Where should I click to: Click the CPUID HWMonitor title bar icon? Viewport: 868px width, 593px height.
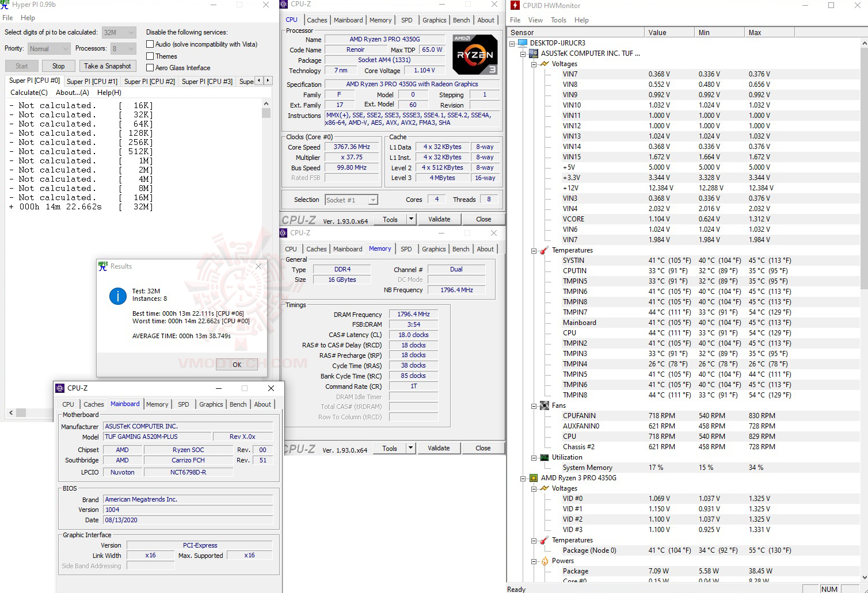click(x=515, y=5)
